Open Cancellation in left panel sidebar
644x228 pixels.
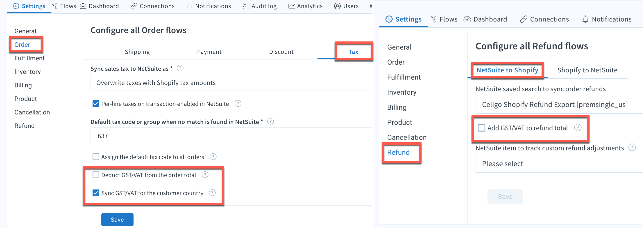coord(32,112)
